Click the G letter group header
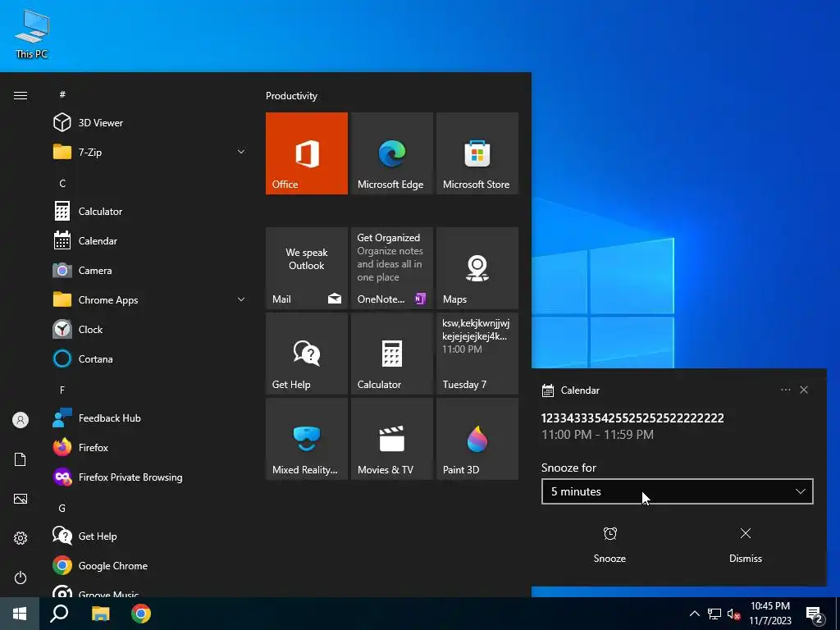The width and height of the screenshot is (840, 630). click(x=62, y=508)
